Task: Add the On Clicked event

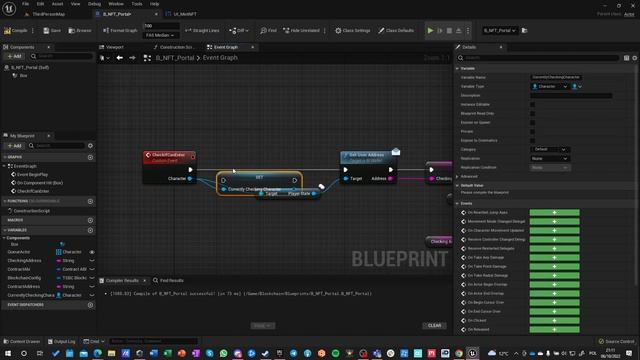Action: pos(554,320)
